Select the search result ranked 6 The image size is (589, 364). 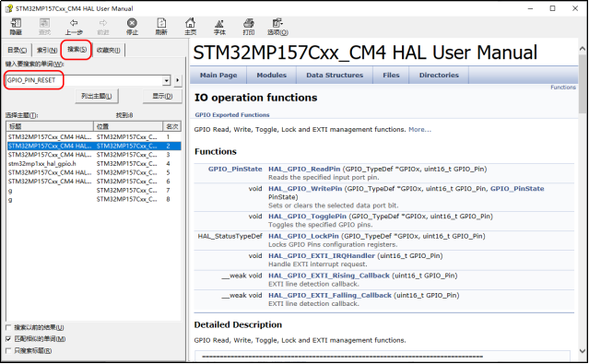(94, 182)
